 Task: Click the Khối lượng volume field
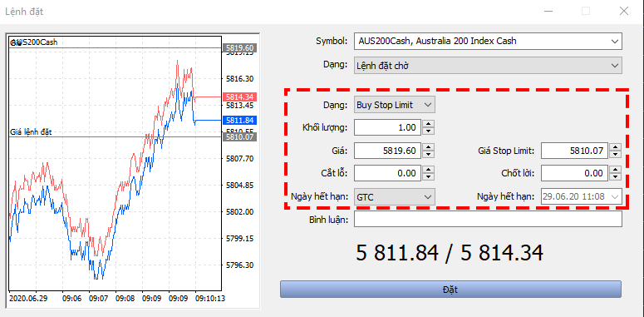388,127
